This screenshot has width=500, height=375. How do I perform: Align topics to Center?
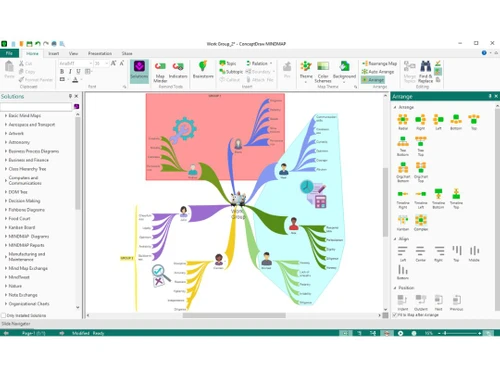click(421, 254)
